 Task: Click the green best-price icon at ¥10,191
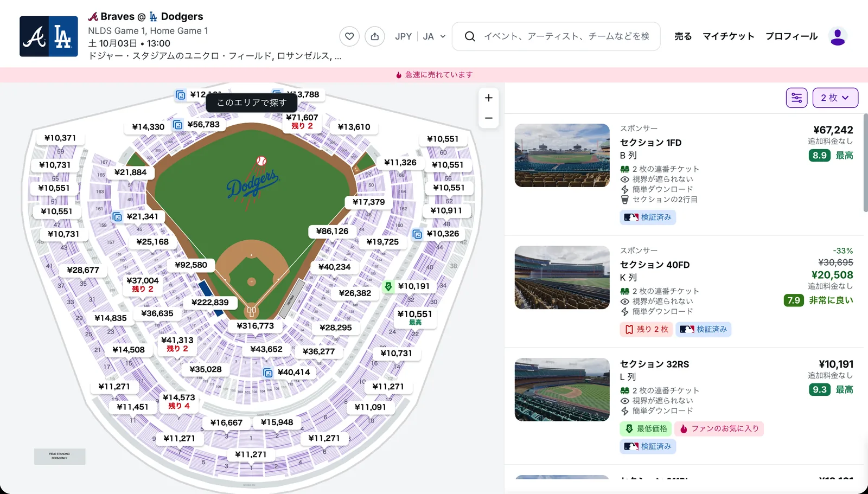coord(388,286)
